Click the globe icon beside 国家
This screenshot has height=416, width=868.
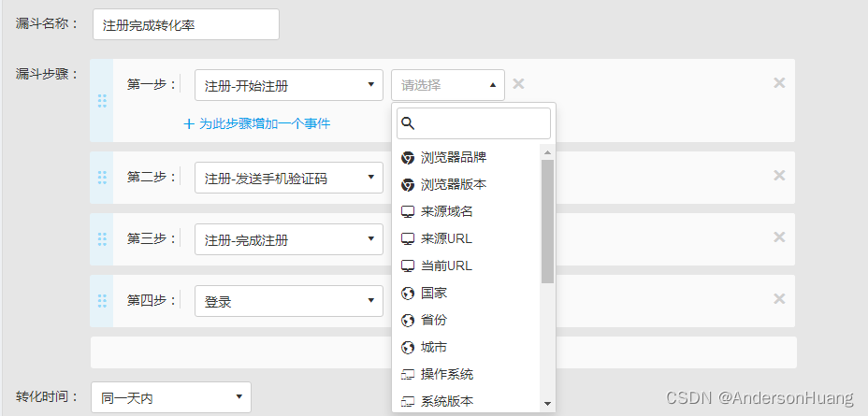[x=408, y=294]
